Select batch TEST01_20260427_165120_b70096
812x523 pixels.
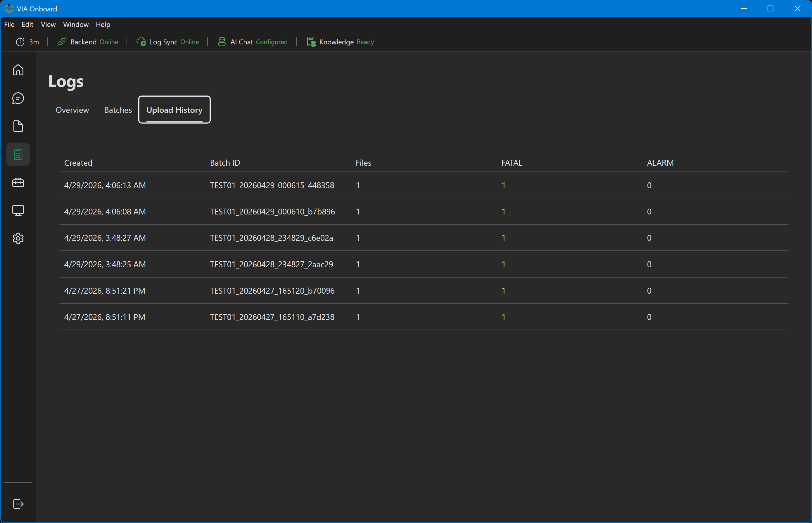[x=272, y=291]
